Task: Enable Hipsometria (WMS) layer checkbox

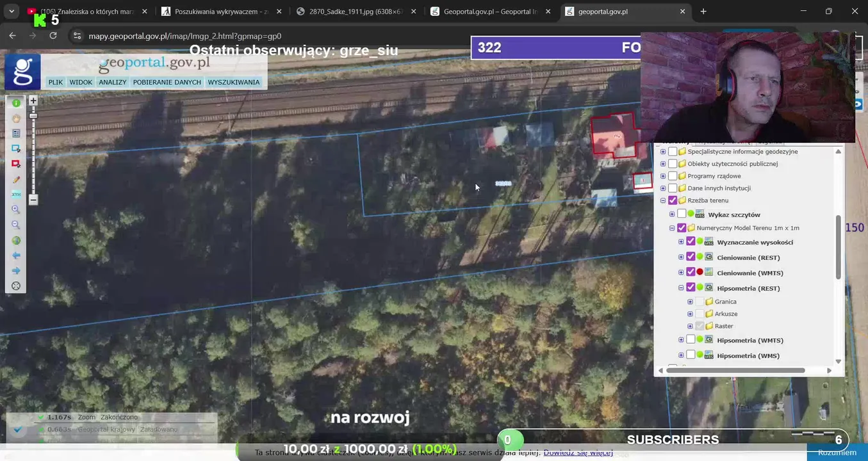Action: pos(691,355)
